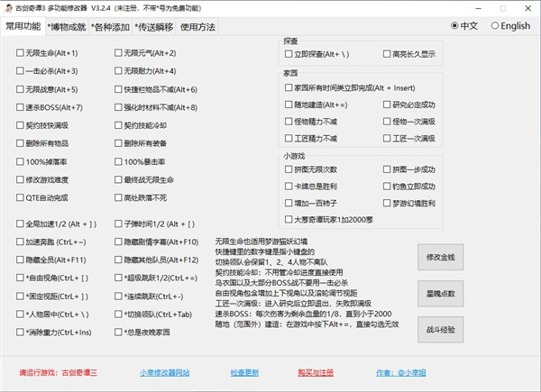
Task: Check the 无限元气 (Alt+2) option
Action: coord(118,53)
